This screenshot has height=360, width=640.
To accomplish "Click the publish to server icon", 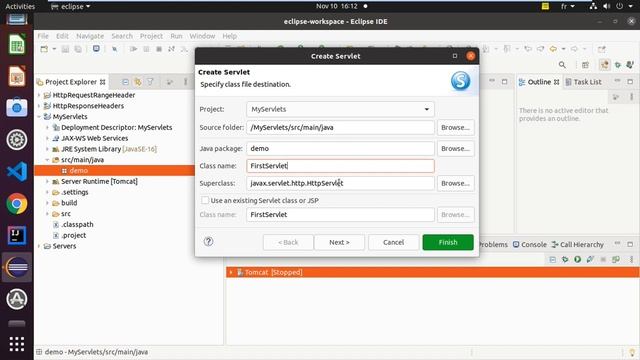I will coord(616,259).
